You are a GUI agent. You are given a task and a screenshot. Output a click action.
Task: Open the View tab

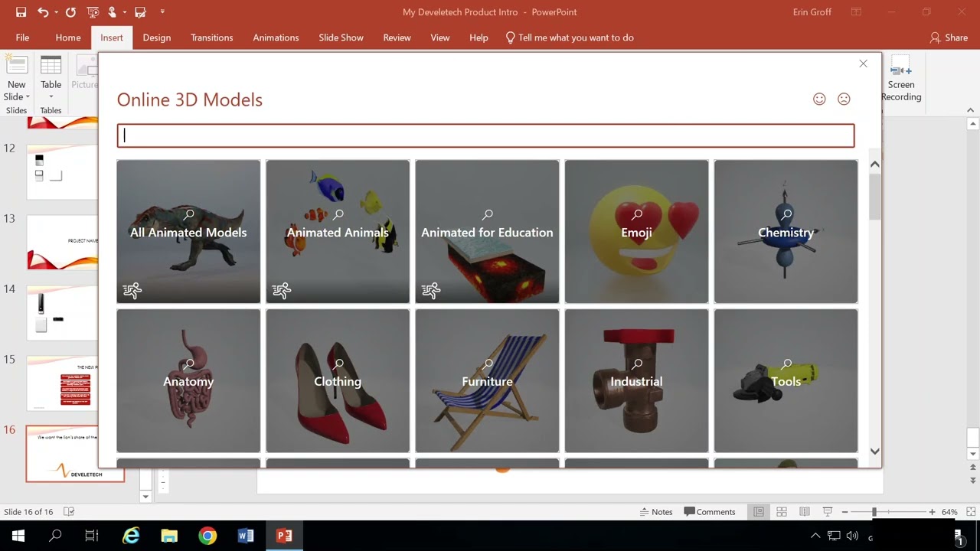coord(439,37)
